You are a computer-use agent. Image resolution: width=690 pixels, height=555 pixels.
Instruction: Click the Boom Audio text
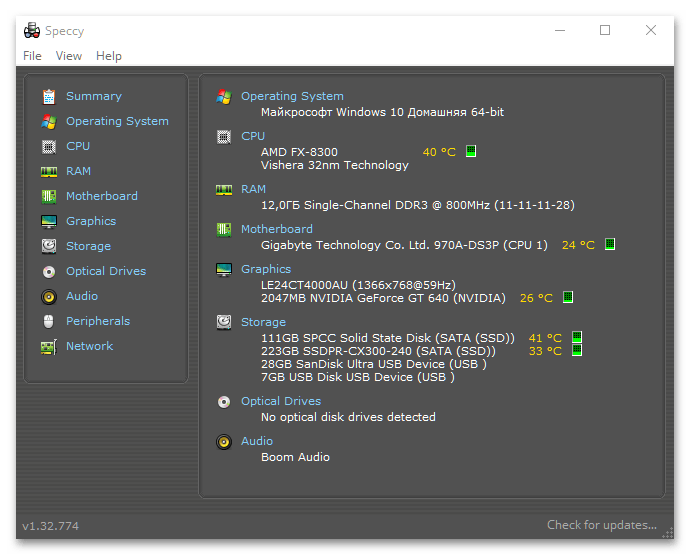295,457
